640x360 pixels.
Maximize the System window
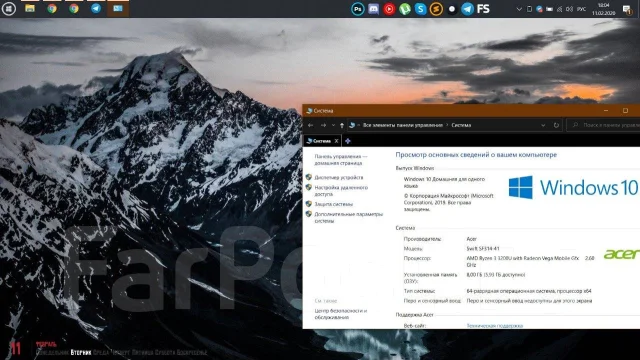click(625, 111)
